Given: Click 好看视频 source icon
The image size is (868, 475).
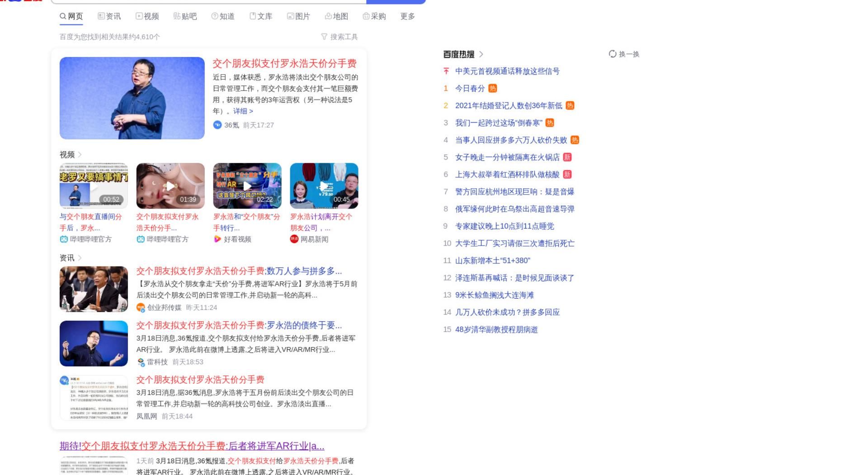Looking at the screenshot, I should pos(217,239).
